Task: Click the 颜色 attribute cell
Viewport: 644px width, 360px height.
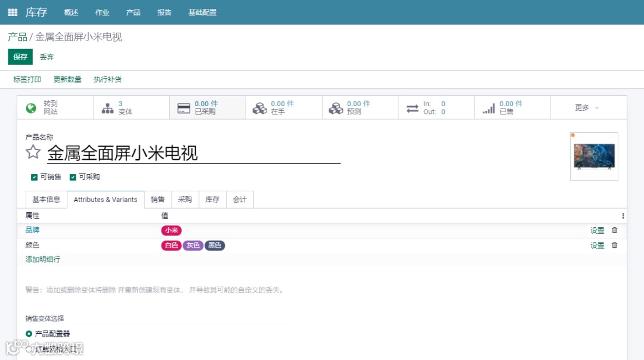Action: coord(32,245)
